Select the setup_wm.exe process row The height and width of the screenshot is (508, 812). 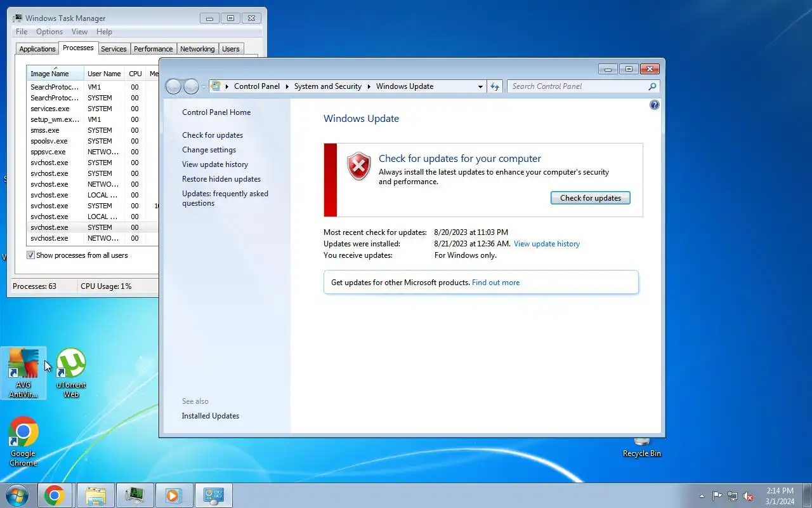tap(92, 119)
